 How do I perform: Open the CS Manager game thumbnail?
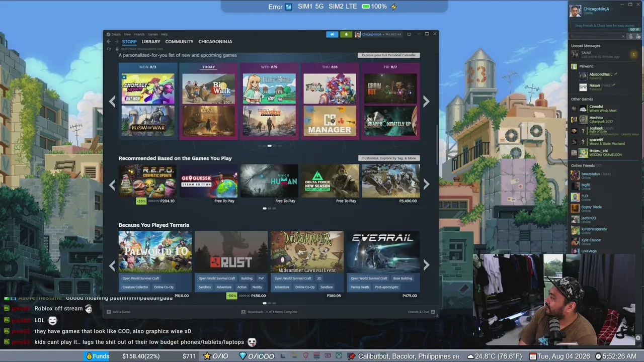click(330, 121)
